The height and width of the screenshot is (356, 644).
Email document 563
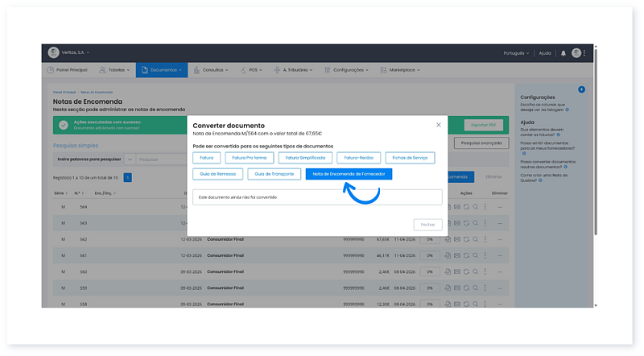456,223
